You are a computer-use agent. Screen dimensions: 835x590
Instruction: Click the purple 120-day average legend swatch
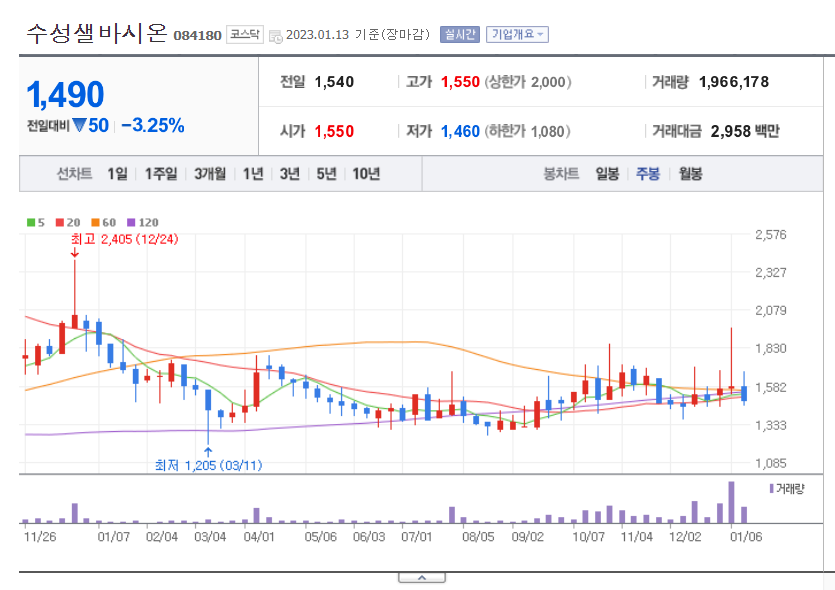(131, 223)
